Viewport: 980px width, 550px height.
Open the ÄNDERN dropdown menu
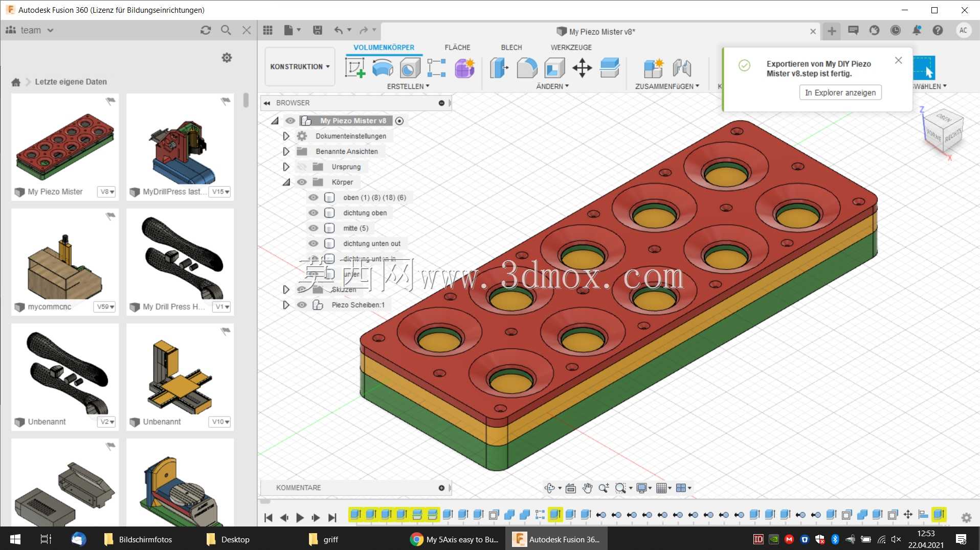tap(552, 86)
